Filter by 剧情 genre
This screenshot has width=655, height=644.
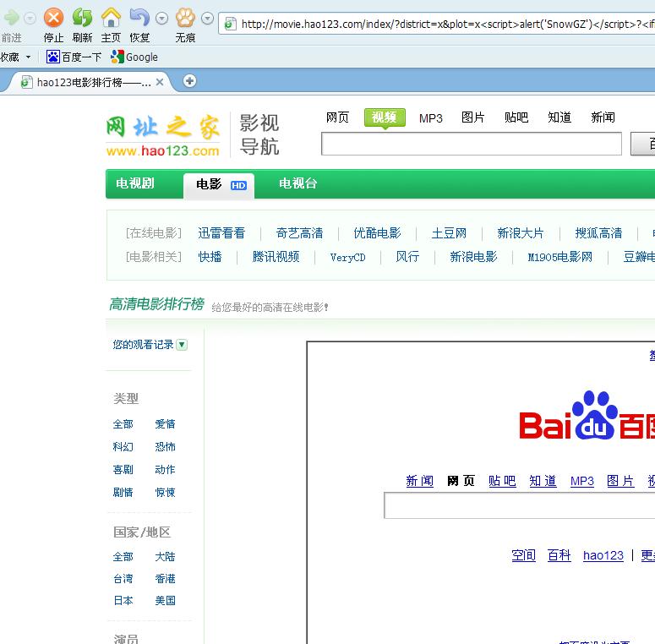[x=123, y=492]
